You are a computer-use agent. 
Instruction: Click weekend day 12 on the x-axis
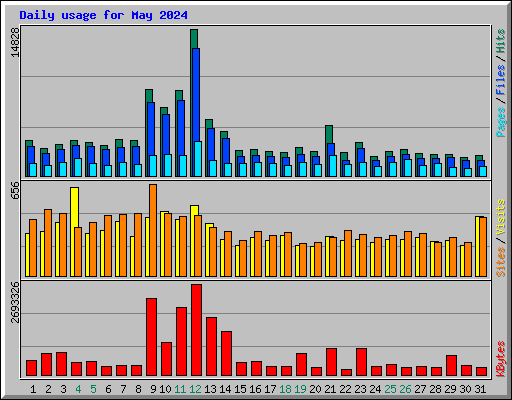pos(195,389)
